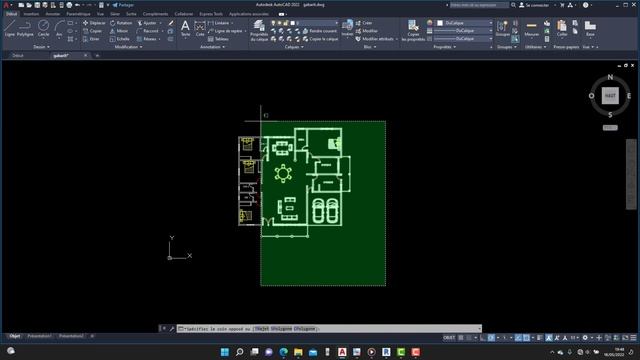Toggle object snap tracking in status bar
The height and width of the screenshot is (360, 640).
(518, 338)
